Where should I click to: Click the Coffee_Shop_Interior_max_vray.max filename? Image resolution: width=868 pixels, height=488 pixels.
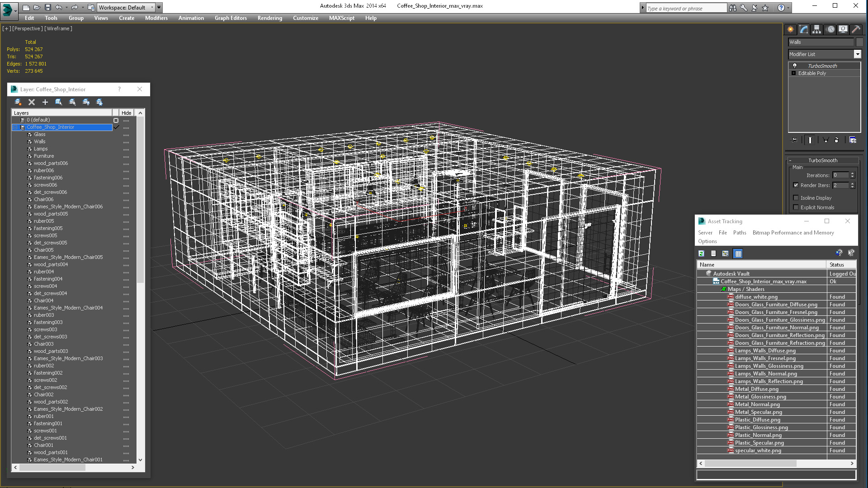[764, 281]
